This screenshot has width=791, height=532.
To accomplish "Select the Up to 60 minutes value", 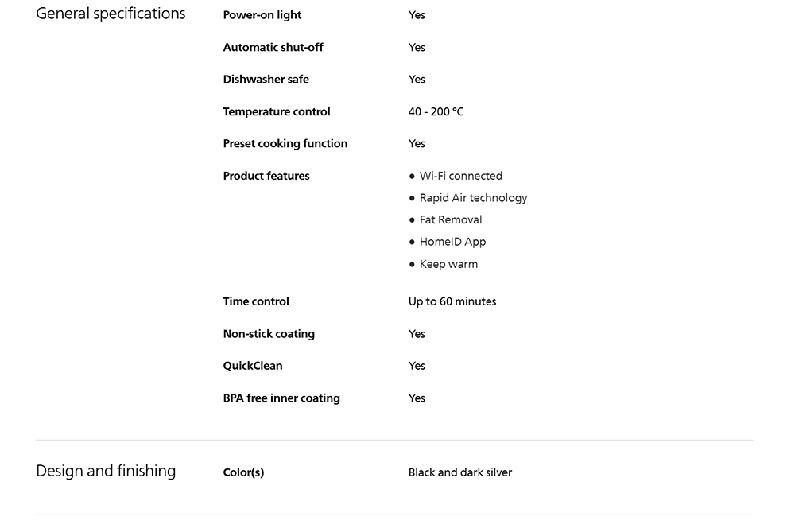I will tap(452, 301).
